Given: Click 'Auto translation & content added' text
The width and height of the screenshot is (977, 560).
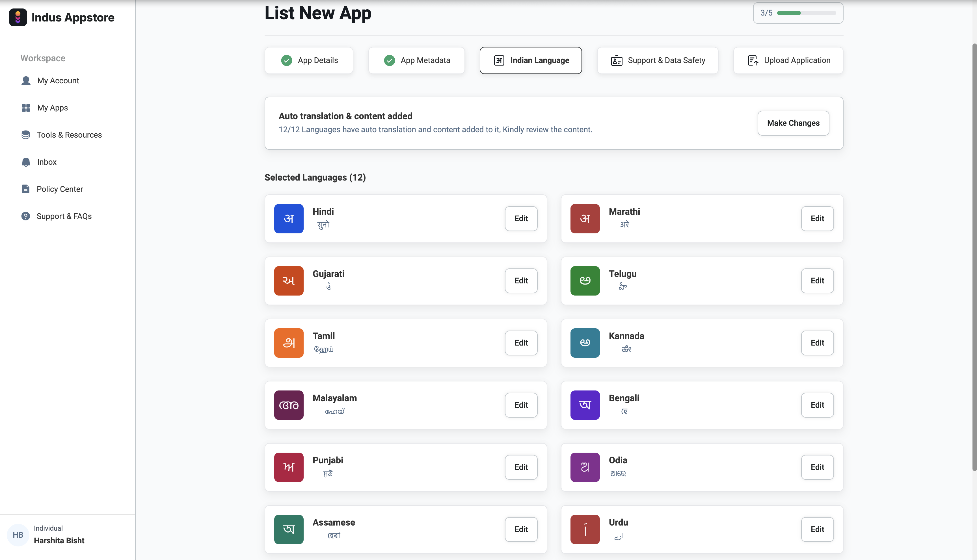Looking at the screenshot, I should (345, 116).
